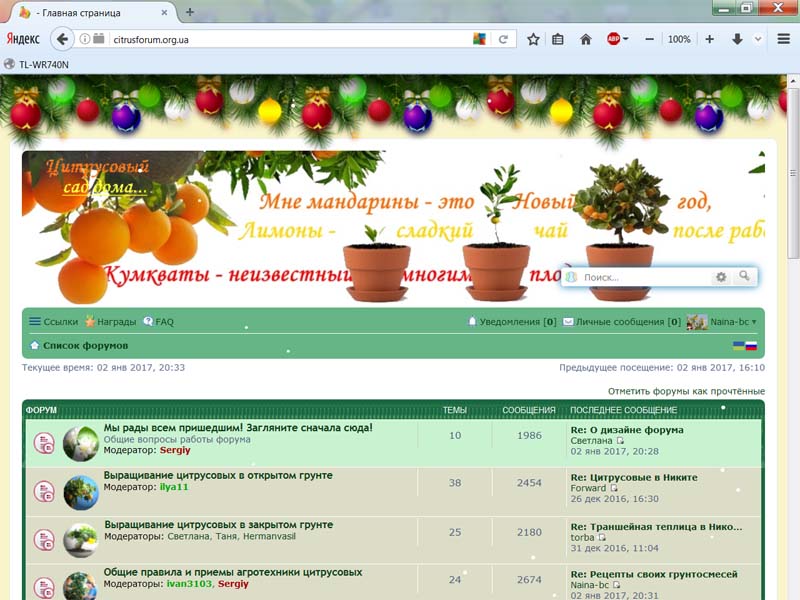Bookmark this page with the star icon

pos(534,39)
